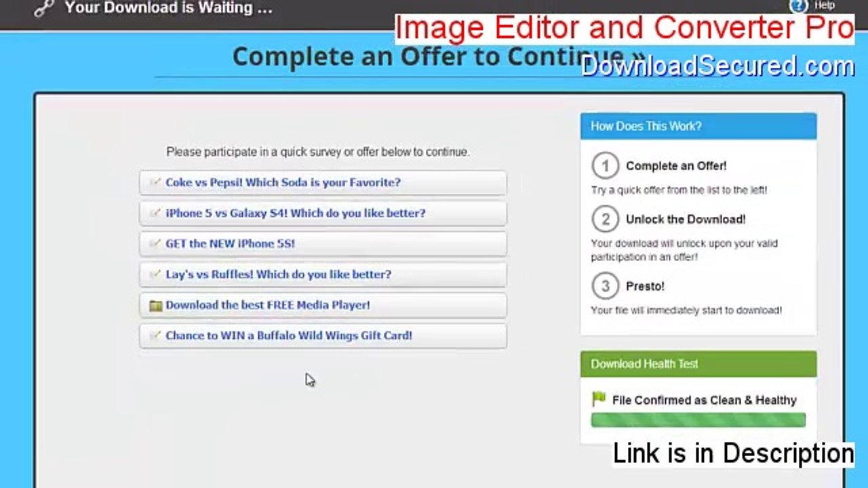The height and width of the screenshot is (488, 868).
Task: Click the green health progress bar
Action: pyautogui.click(x=698, y=420)
